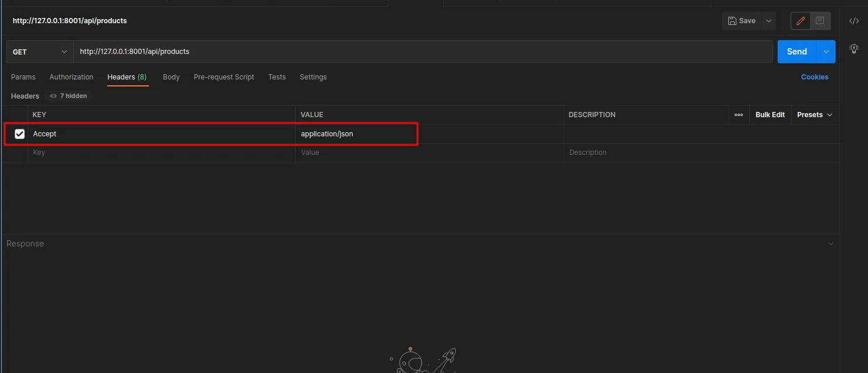Expand the Response panel chevron
The height and width of the screenshot is (373, 868).
coord(831,244)
